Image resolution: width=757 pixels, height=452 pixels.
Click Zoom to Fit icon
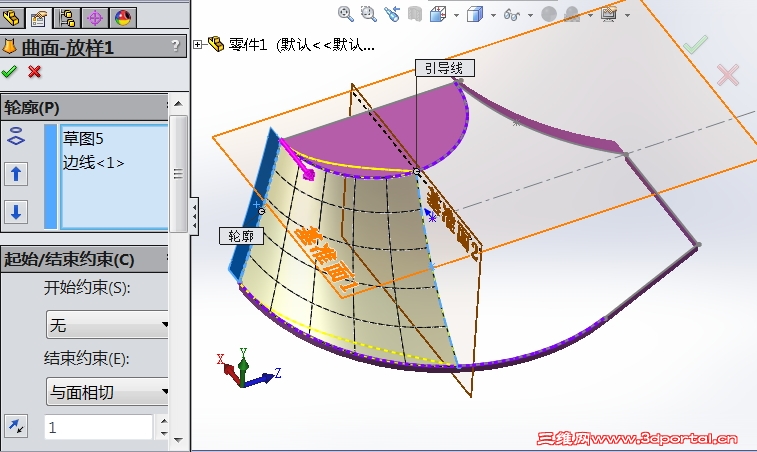click(346, 14)
